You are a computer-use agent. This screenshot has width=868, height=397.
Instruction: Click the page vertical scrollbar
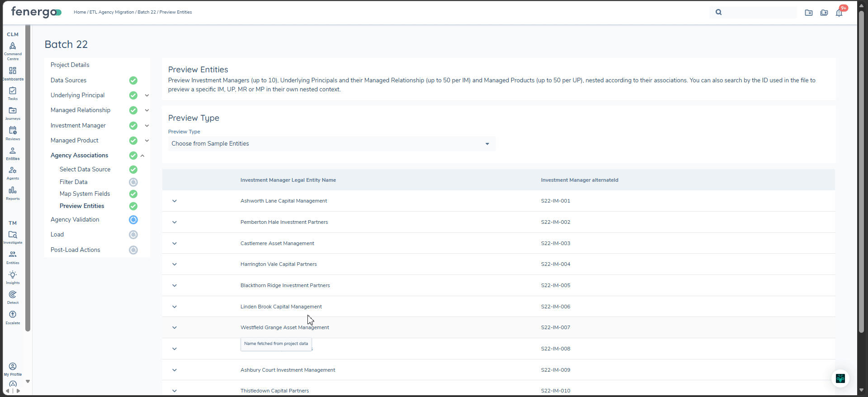(861, 172)
